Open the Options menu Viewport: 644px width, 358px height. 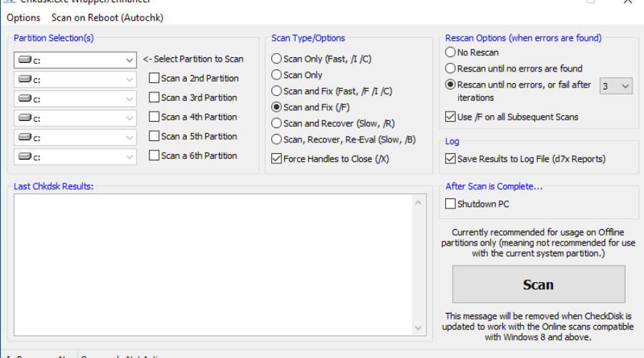pyautogui.click(x=24, y=18)
